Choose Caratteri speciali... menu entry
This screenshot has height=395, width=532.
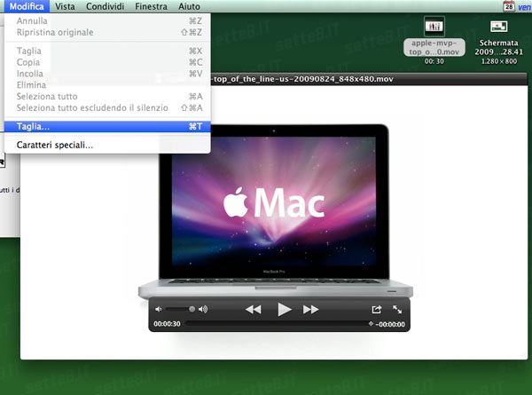(107, 145)
